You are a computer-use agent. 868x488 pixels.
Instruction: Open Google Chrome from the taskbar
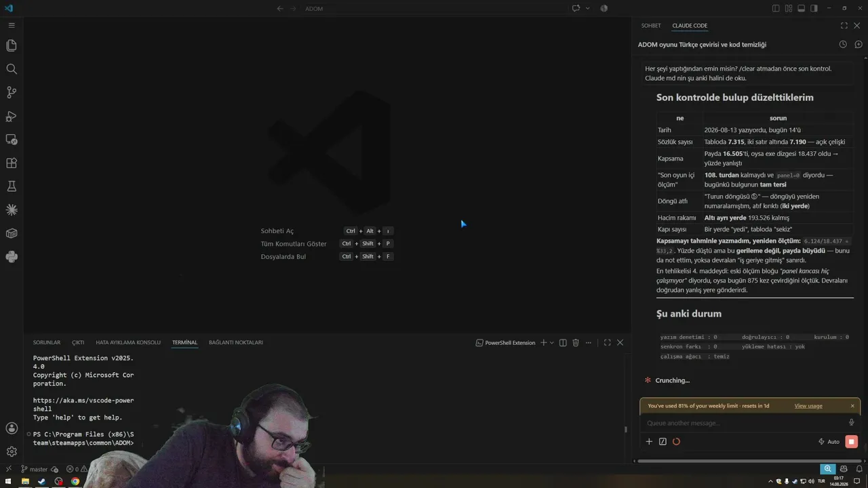pos(75,481)
